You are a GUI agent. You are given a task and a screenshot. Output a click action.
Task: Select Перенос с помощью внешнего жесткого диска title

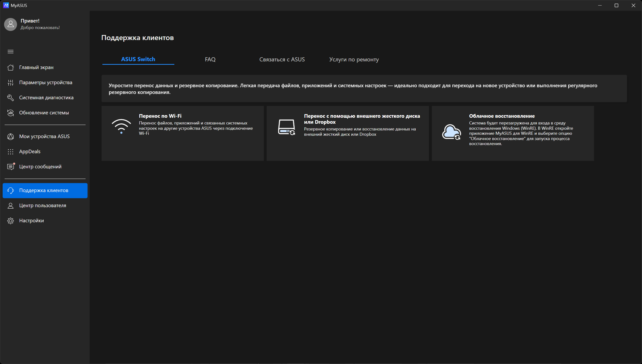point(362,119)
